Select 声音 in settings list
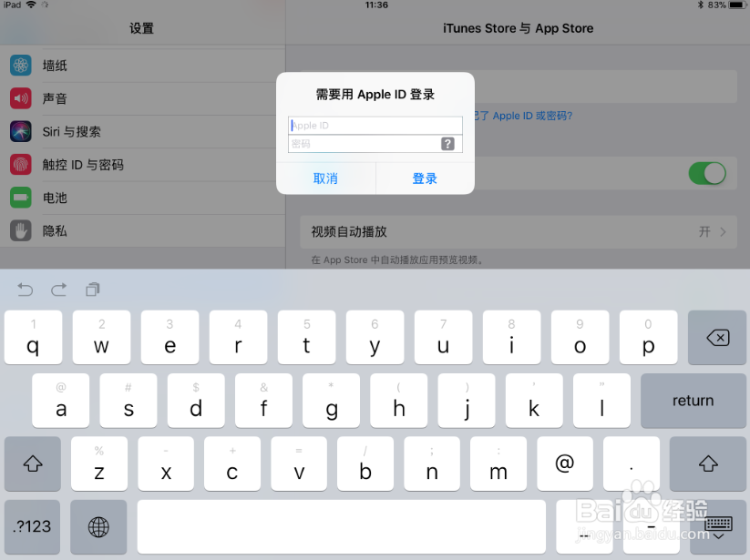Viewport: 750px width, 560px height. [142, 98]
